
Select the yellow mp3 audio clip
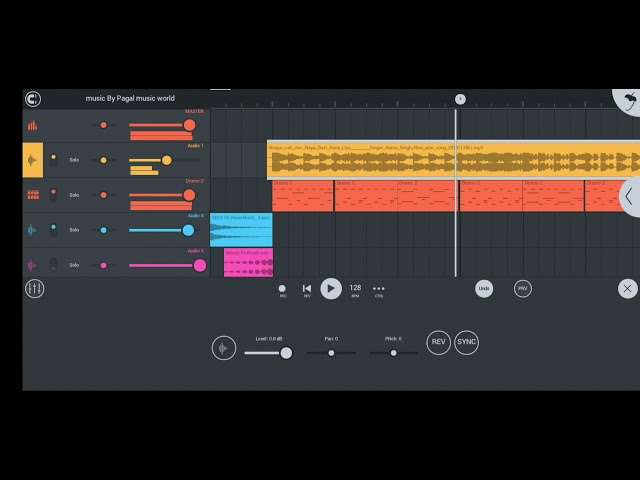453,160
